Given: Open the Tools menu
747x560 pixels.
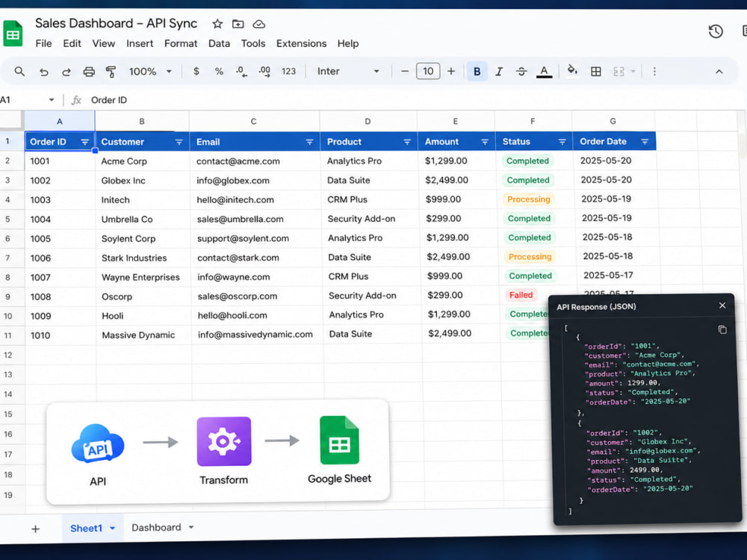Looking at the screenshot, I should point(253,43).
